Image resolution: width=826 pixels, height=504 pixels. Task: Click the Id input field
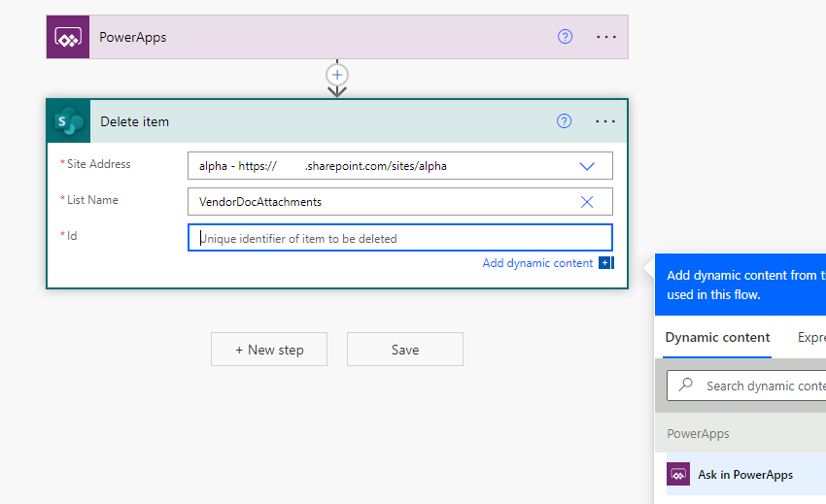tap(400, 238)
